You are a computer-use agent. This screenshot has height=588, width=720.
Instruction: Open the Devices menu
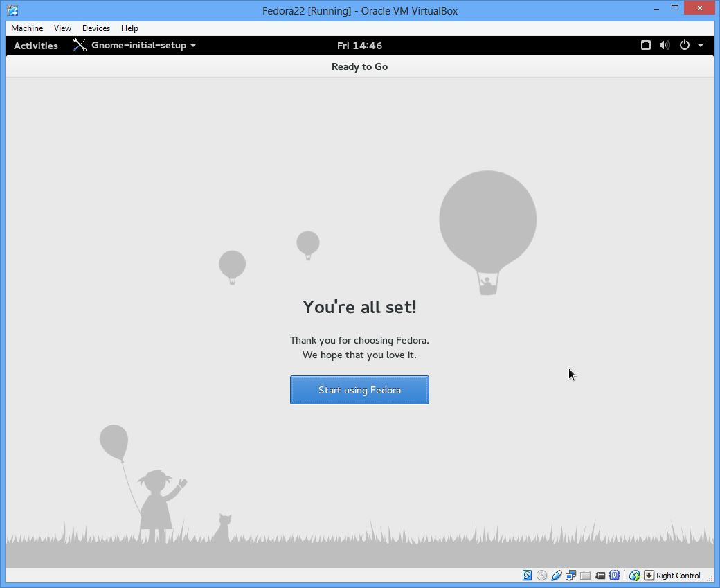click(x=96, y=28)
